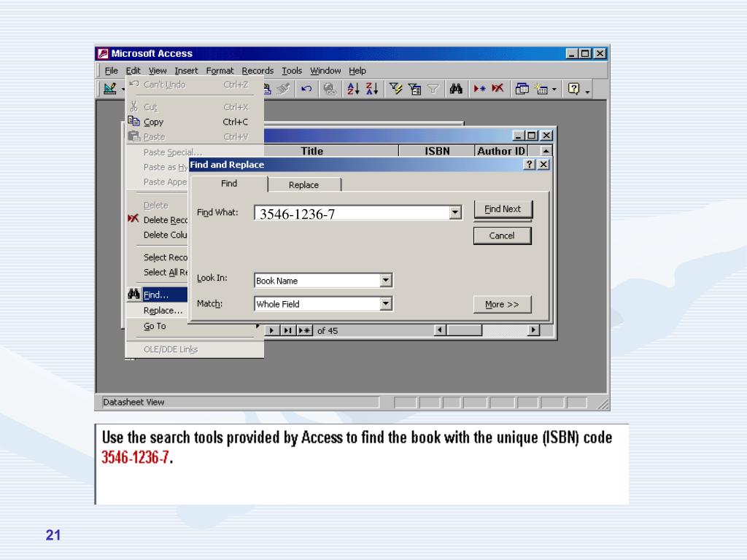
Task: Open the File menu
Action: pos(111,71)
